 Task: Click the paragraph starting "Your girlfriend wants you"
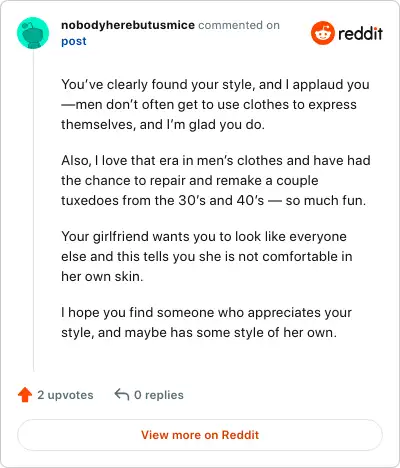coord(207,256)
